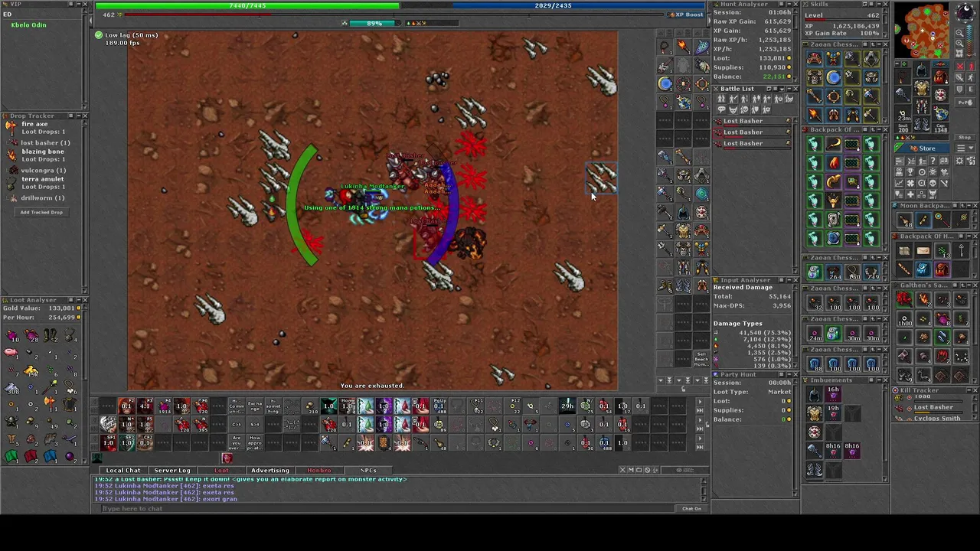The width and height of the screenshot is (980, 551).
Task: Click action bar right arrow on first row
Action: (701, 402)
